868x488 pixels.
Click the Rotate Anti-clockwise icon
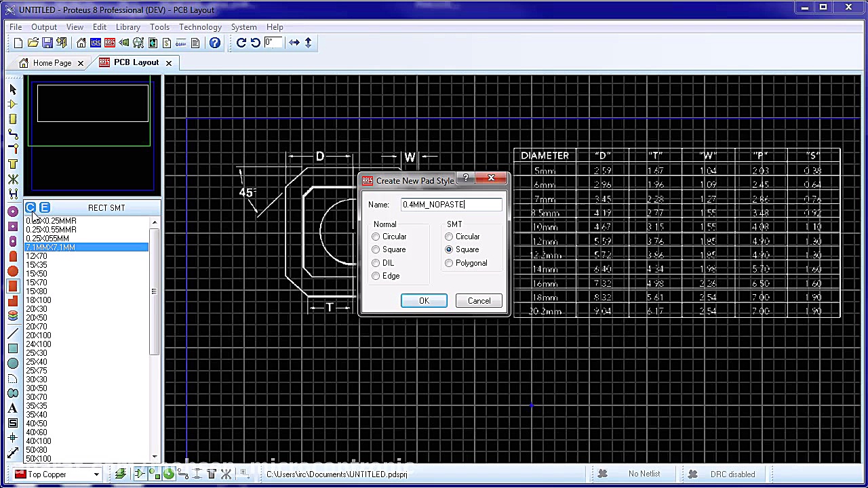click(x=255, y=43)
